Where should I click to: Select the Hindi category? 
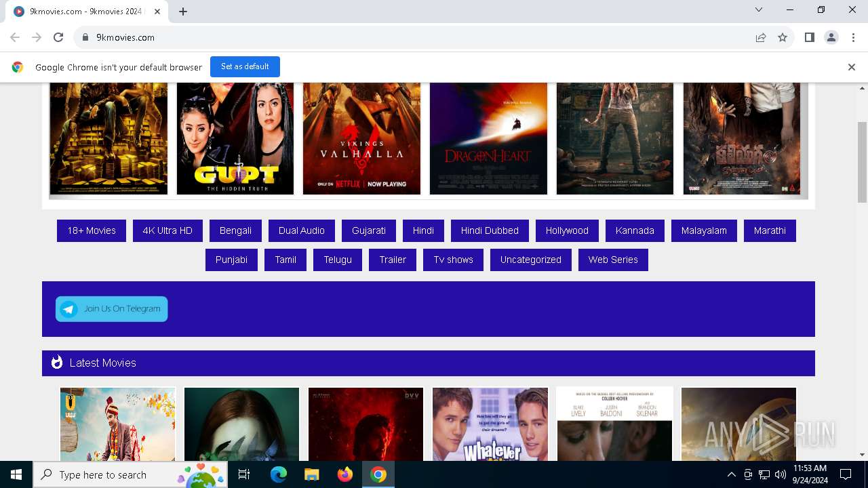point(423,230)
